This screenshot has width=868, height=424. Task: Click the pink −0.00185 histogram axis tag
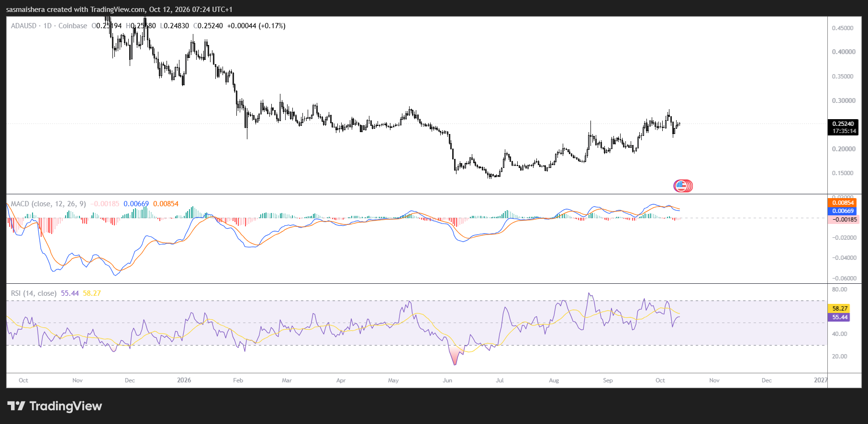pyautogui.click(x=843, y=220)
